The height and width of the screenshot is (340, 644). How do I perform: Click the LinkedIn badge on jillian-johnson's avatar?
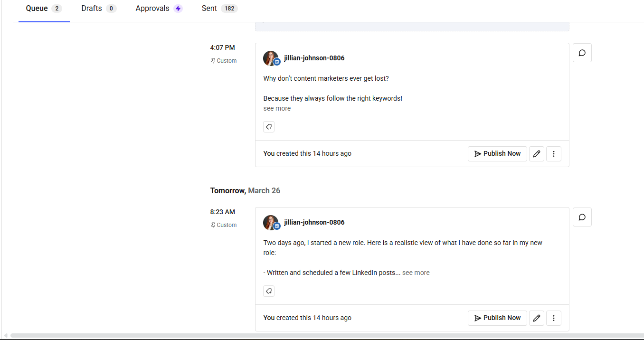[x=276, y=62]
